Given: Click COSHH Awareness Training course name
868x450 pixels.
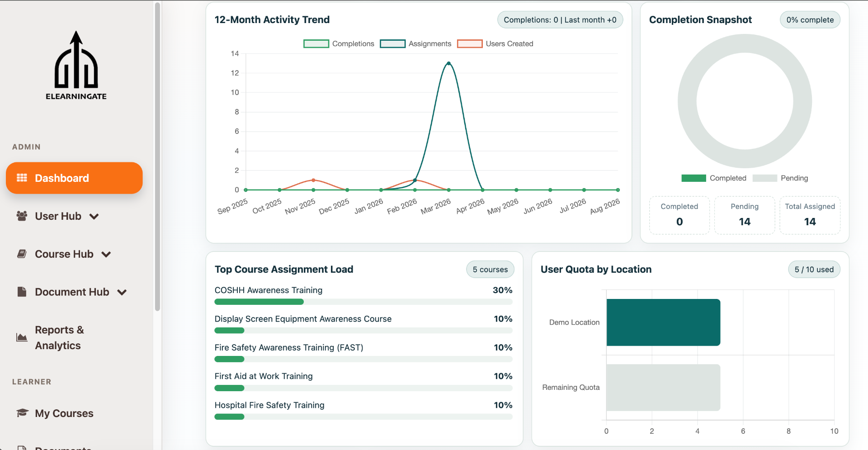Looking at the screenshot, I should pos(269,290).
